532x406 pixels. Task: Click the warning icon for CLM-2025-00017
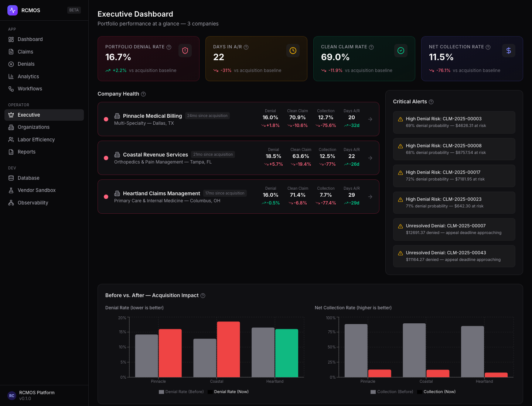coord(400,173)
